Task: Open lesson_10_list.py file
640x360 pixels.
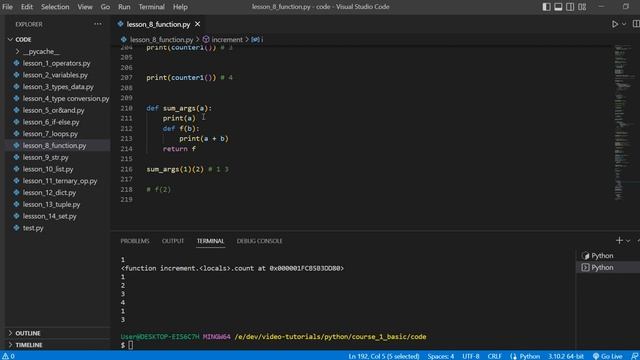Action: pyautogui.click(x=57, y=169)
